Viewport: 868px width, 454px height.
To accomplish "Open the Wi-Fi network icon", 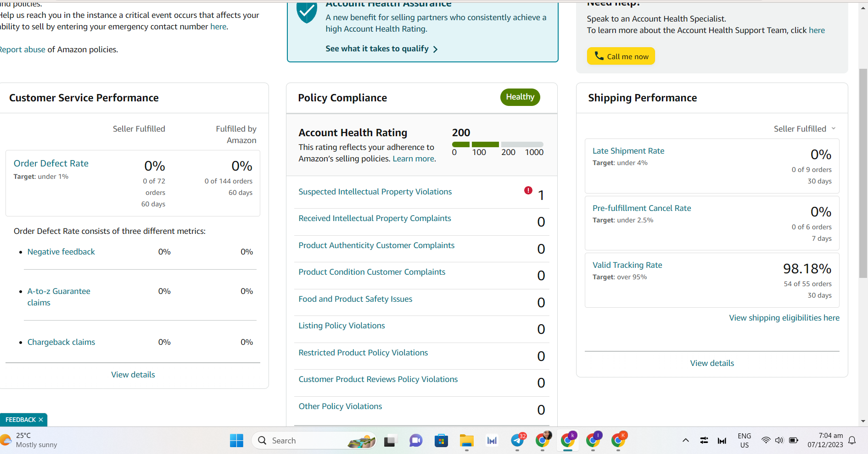I will point(766,440).
